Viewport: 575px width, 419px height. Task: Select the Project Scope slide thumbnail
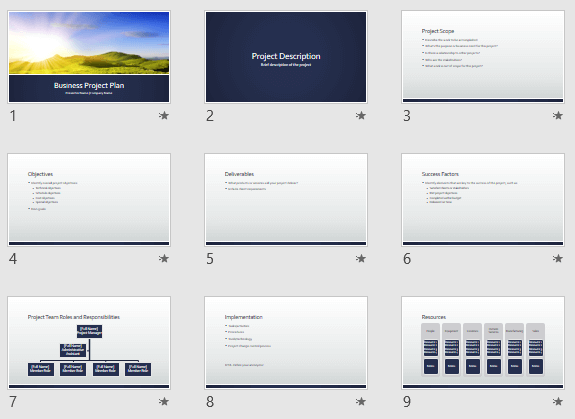point(483,57)
